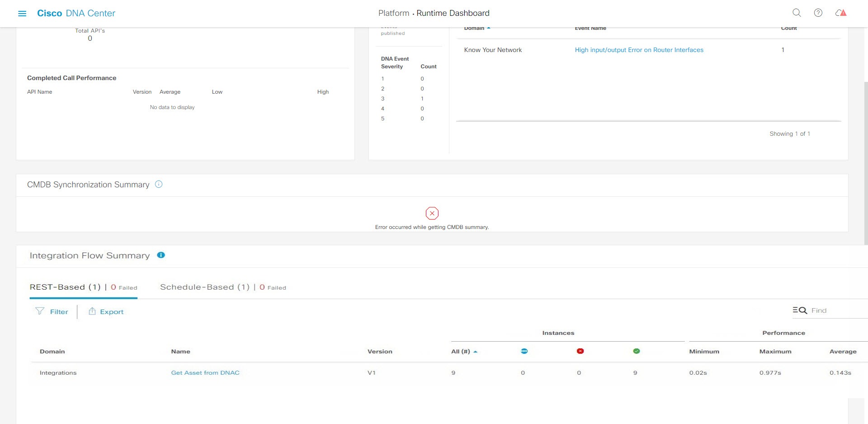The height and width of the screenshot is (424, 868).
Task: Click the info icon beside CMDB Synchronization Summary
Action: click(158, 184)
